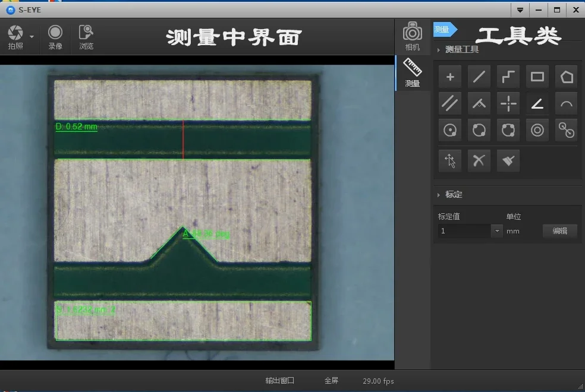Screen dimensions: 585x392
Task: Open the dropdown arrow beside 拍照
Action: (x=32, y=37)
